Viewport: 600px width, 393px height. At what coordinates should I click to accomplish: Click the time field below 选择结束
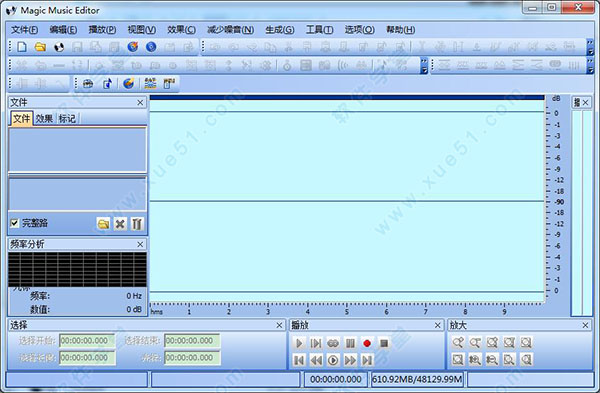tap(192, 358)
